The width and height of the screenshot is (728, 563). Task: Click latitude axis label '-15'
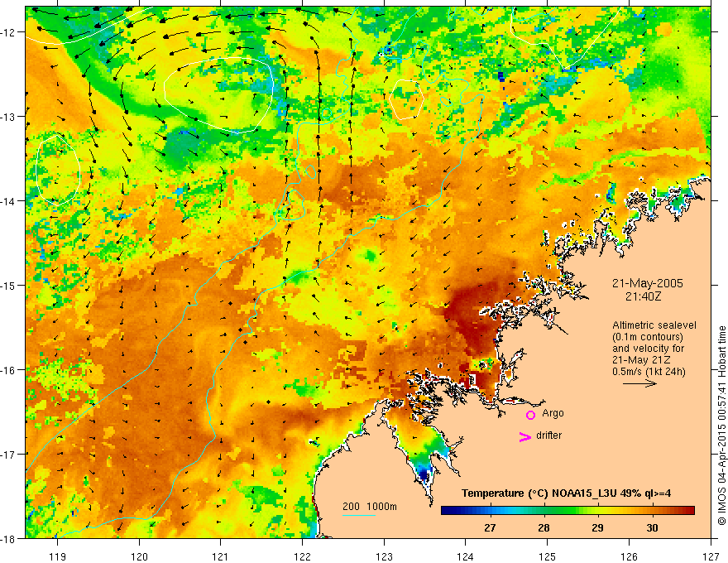point(9,285)
